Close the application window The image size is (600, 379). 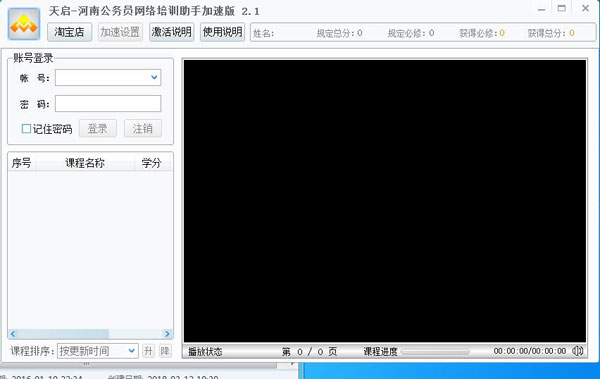coord(585,8)
